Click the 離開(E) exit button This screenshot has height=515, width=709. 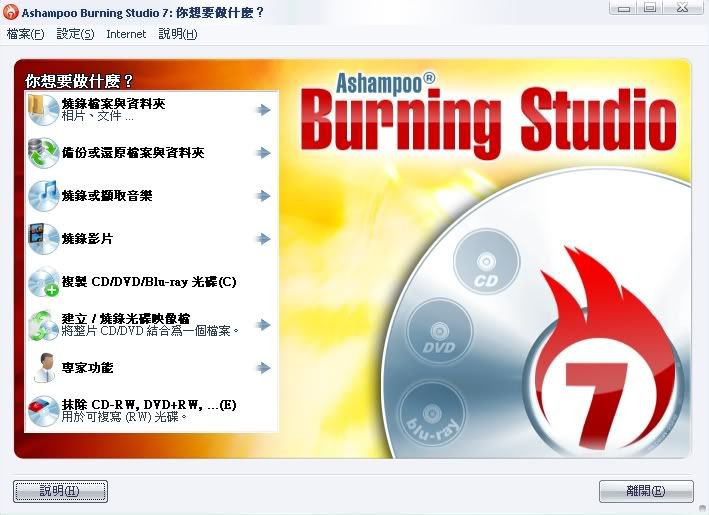[x=646, y=491]
